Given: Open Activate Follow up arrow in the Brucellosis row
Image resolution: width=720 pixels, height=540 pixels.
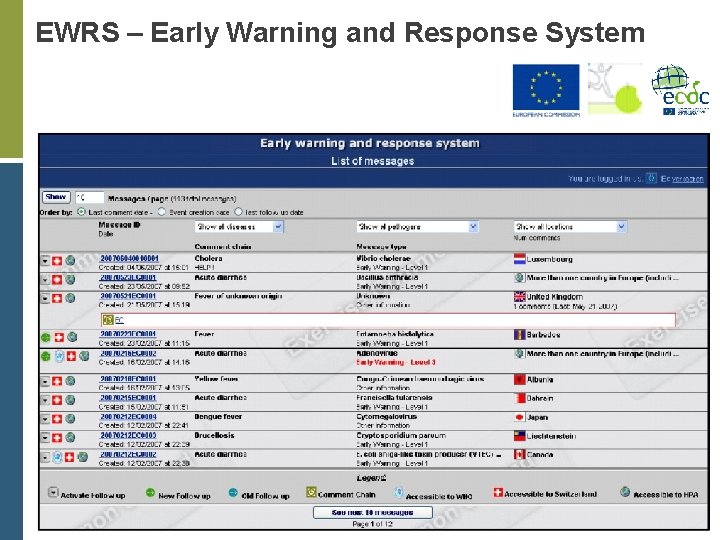Looking at the screenshot, I should [x=45, y=438].
